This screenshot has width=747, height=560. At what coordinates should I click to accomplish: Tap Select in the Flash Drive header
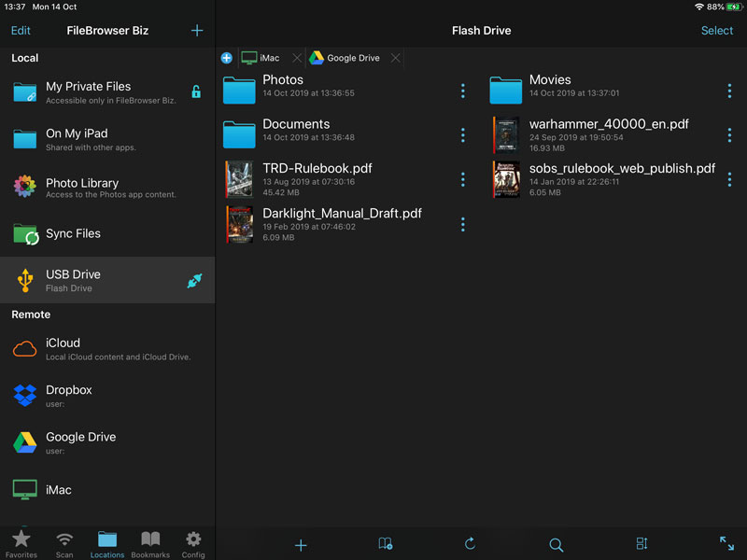tap(717, 31)
